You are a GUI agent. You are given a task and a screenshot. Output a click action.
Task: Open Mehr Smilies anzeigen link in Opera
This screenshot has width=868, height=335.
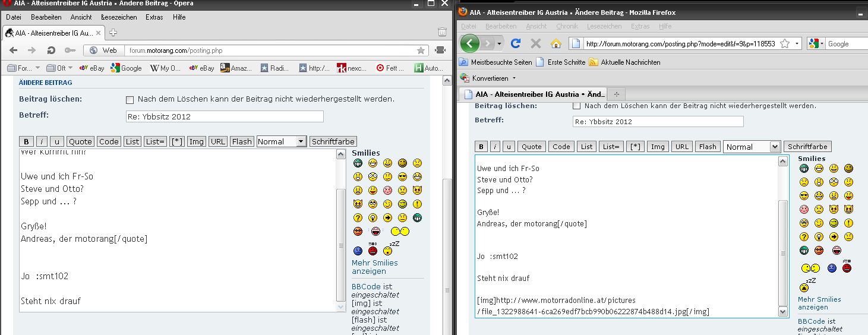point(374,267)
